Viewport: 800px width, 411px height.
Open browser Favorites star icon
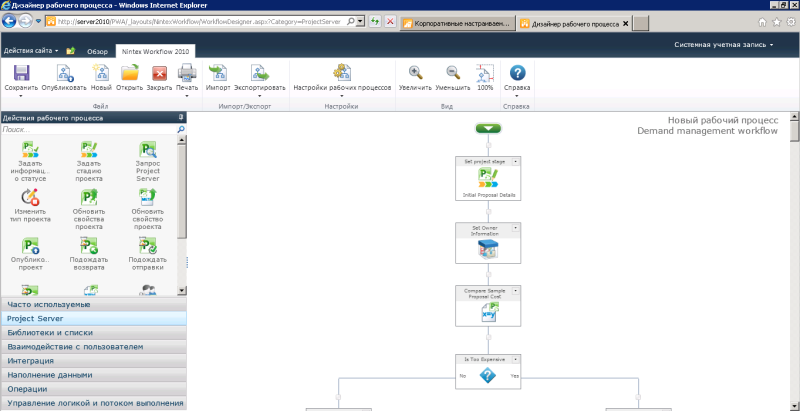coord(777,22)
